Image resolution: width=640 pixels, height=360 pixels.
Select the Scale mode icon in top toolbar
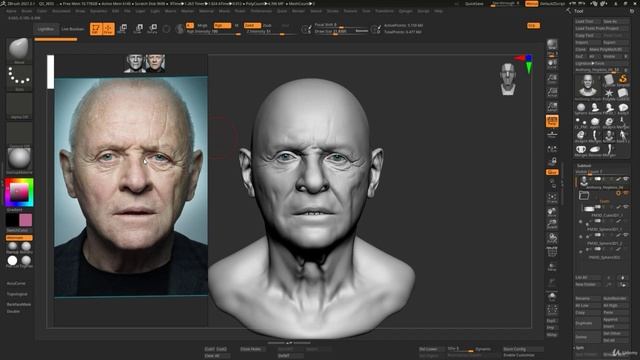pyautogui.click(x=138, y=29)
